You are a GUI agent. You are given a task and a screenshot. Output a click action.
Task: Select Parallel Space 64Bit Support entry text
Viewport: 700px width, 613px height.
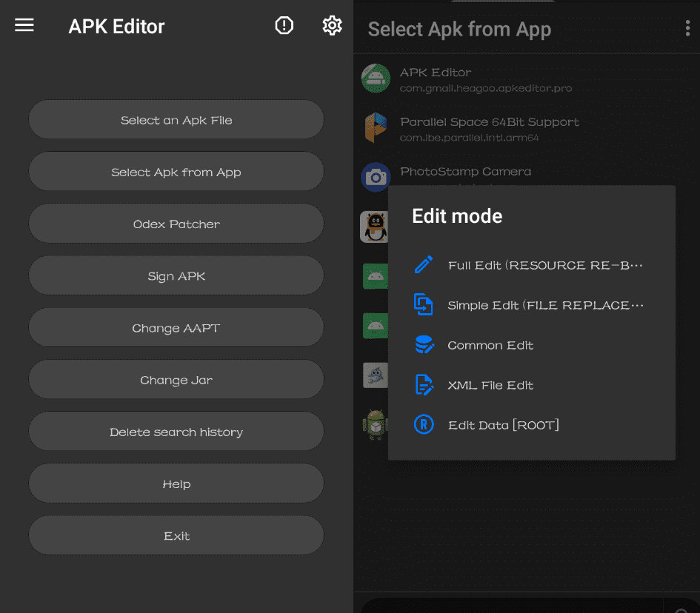coord(490,122)
